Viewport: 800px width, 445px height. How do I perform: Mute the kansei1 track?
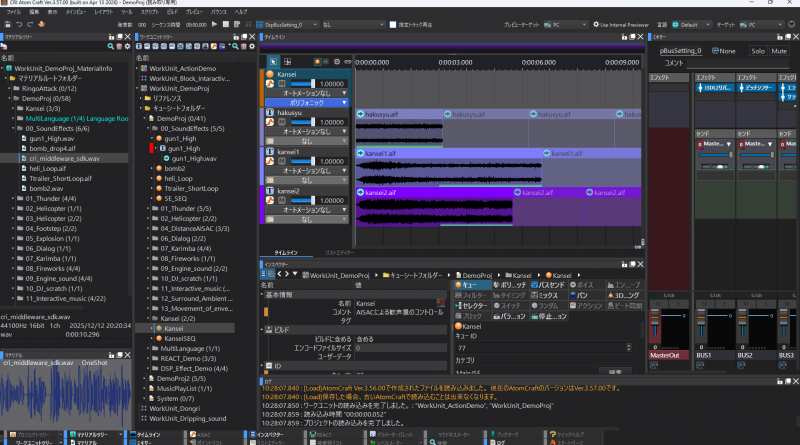282,161
